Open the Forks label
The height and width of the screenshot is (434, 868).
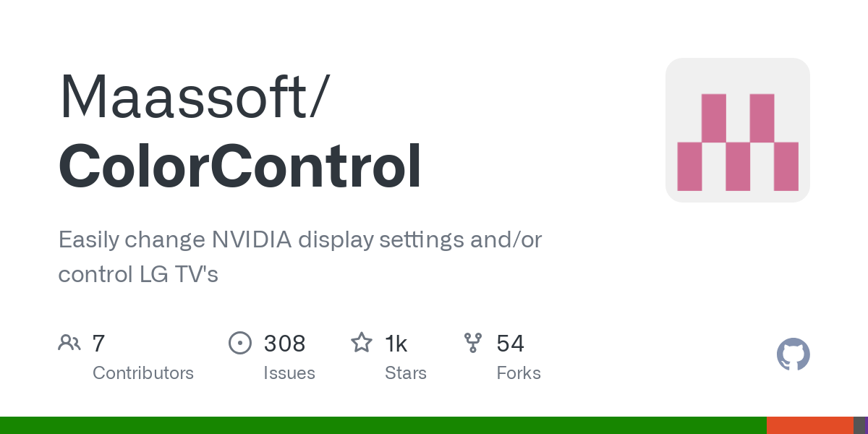tap(519, 373)
